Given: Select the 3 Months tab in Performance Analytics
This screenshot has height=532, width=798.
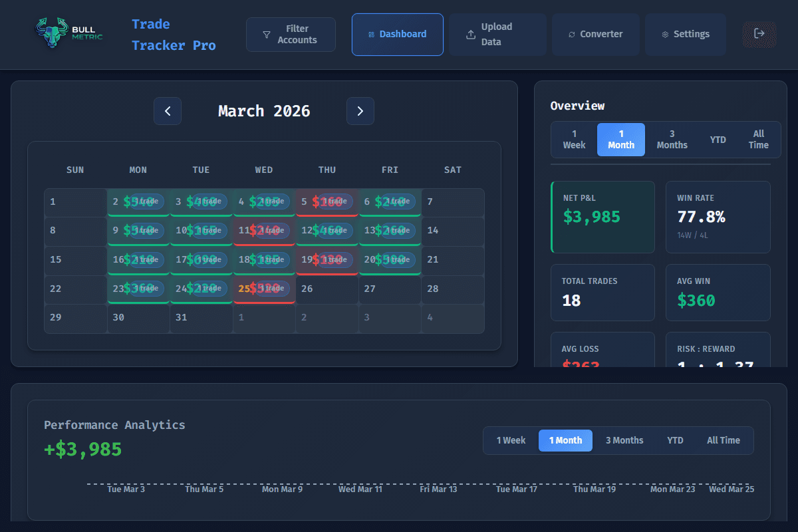Looking at the screenshot, I should pyautogui.click(x=624, y=440).
